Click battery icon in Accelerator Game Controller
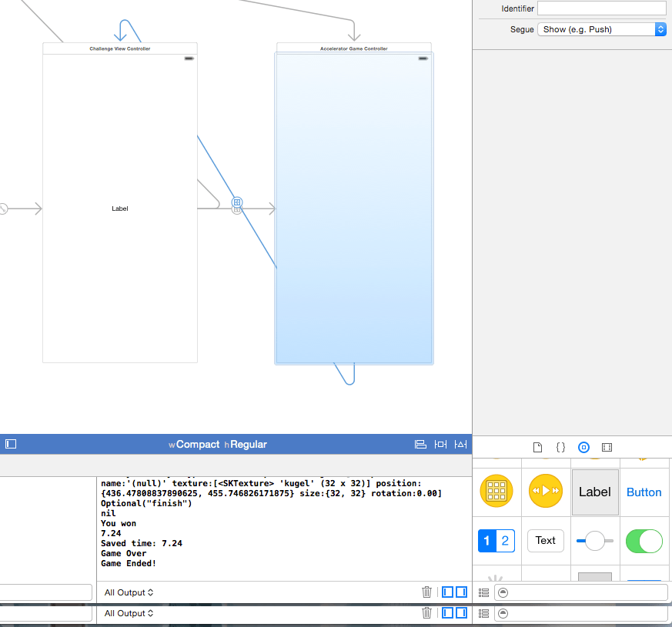The height and width of the screenshot is (627, 672). coord(423,58)
